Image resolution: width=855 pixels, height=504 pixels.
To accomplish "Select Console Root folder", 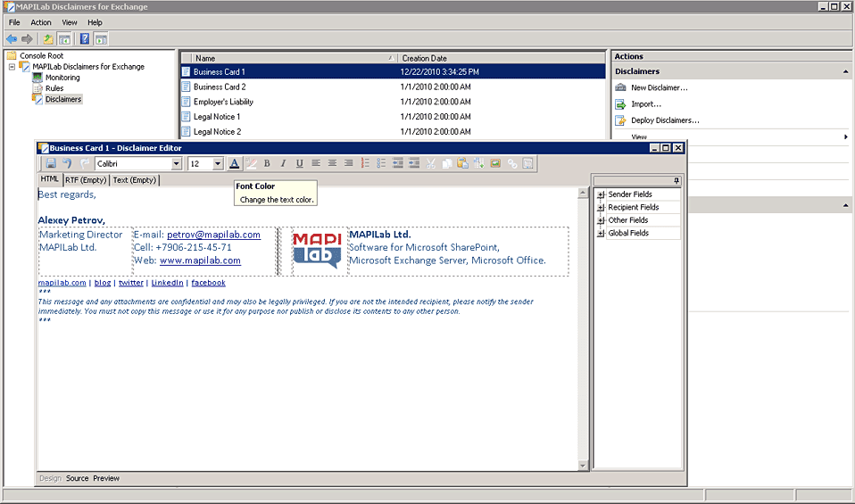I will pos(41,55).
